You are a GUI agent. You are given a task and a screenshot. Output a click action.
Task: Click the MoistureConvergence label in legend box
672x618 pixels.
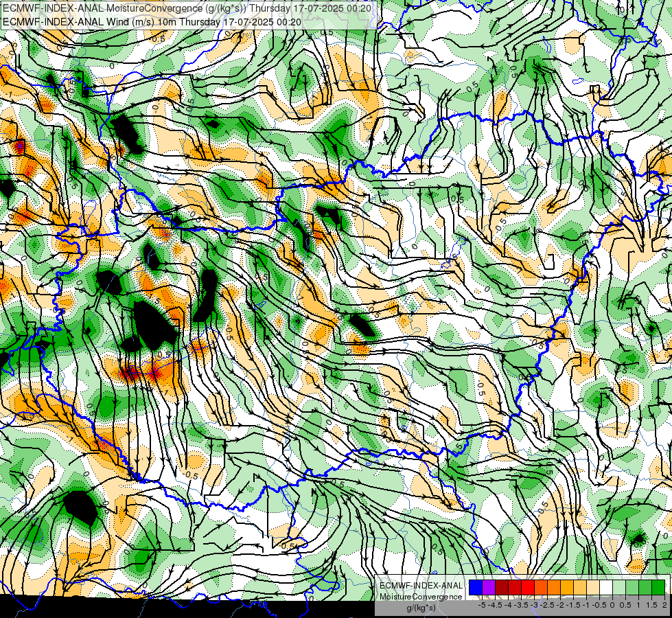[421, 597]
